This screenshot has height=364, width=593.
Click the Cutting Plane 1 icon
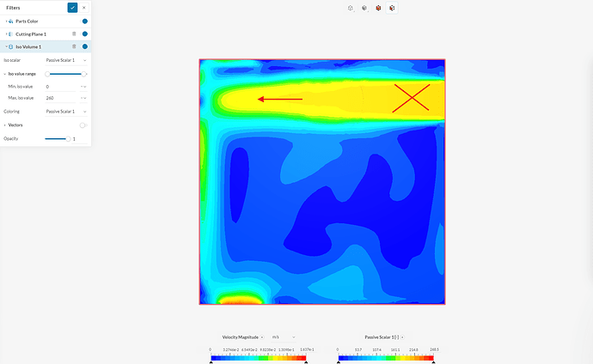(10, 34)
